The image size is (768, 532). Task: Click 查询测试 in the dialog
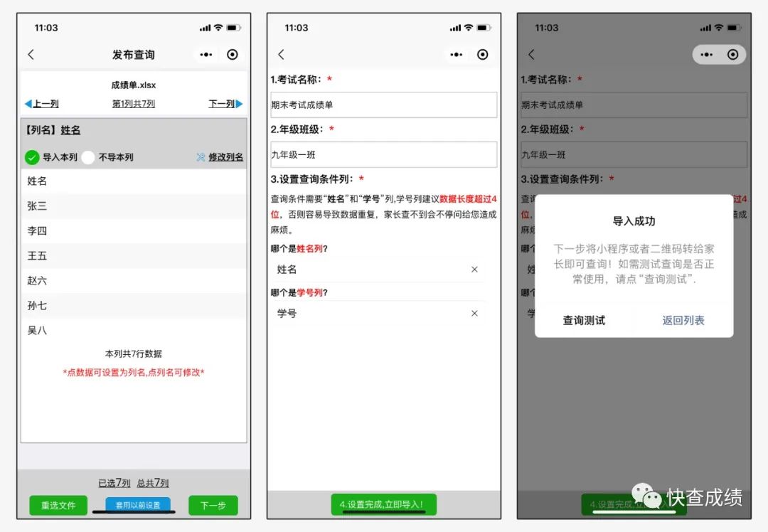[584, 320]
